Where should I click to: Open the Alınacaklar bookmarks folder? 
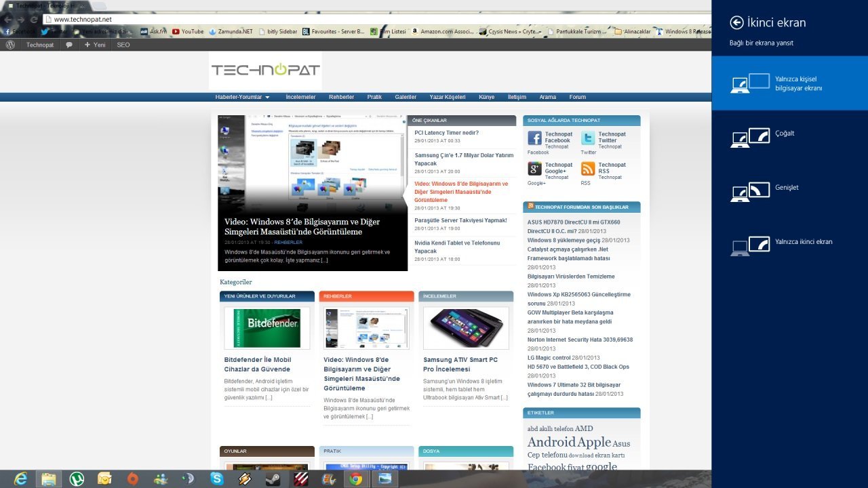[x=633, y=31]
